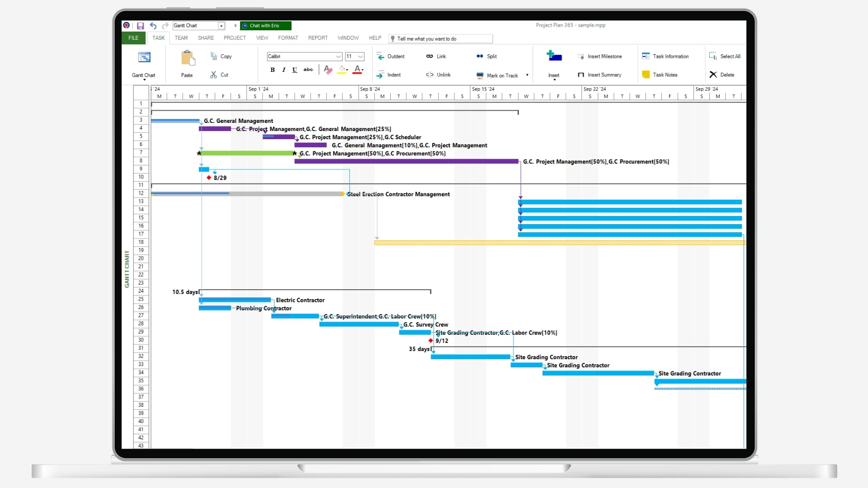Open the Calibri font name dropdown
Viewport: 868px width, 488px height.
(338, 56)
